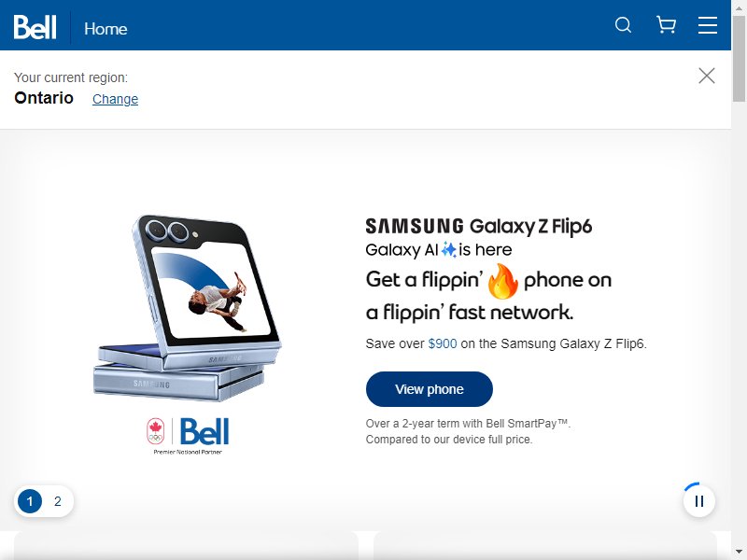The width and height of the screenshot is (747, 560).
Task: Click the page vertical scrollbar thumb
Action: tap(739, 59)
